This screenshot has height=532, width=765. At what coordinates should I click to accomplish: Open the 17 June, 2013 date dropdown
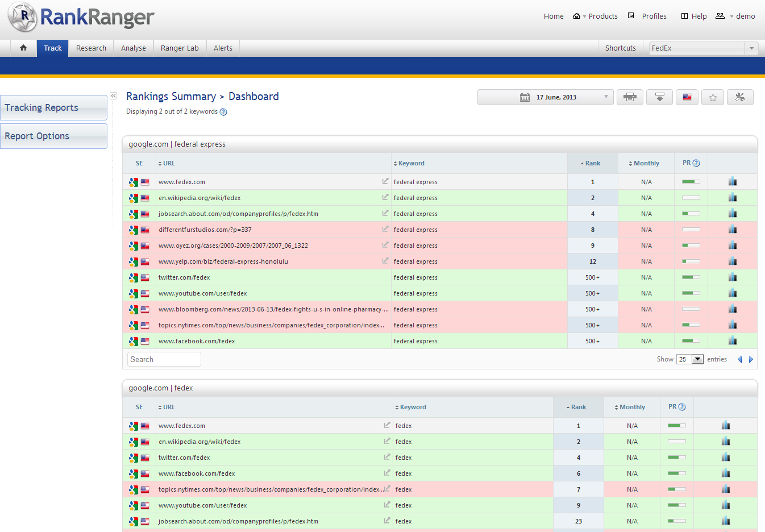pos(546,97)
